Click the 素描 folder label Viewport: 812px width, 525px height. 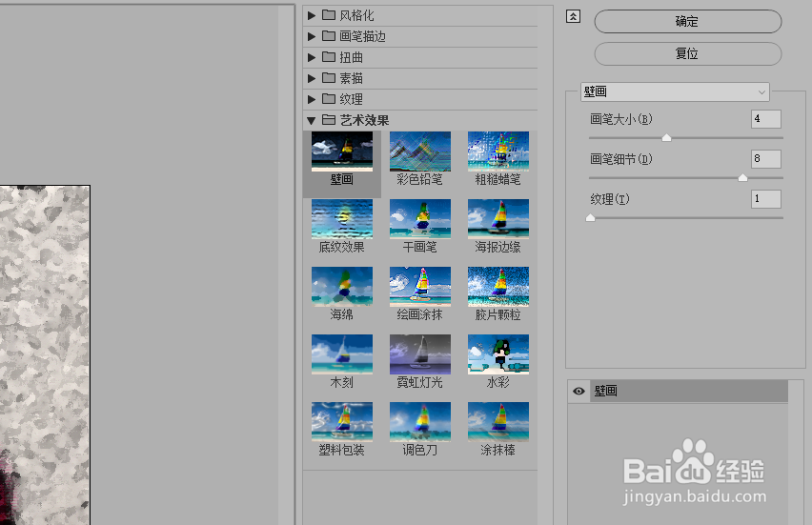(x=351, y=78)
